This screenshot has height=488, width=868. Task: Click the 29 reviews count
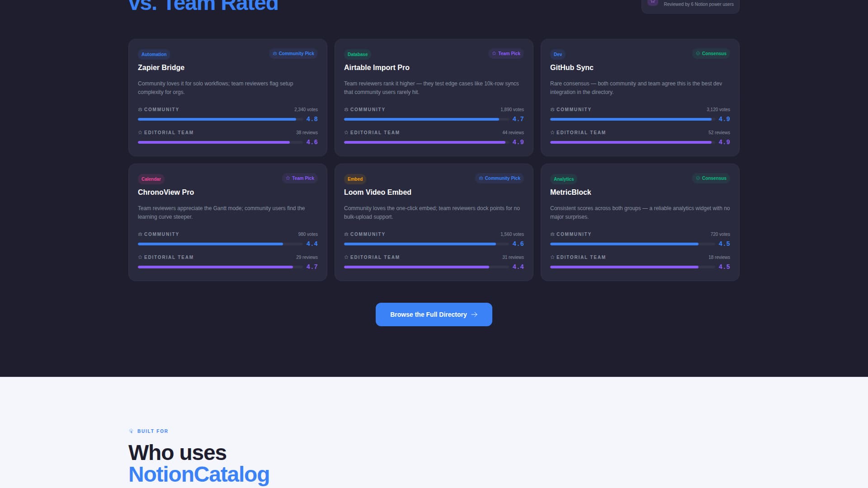(x=307, y=257)
